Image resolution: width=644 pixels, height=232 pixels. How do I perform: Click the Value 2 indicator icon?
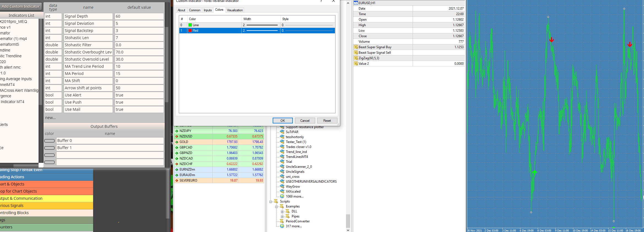click(x=356, y=64)
